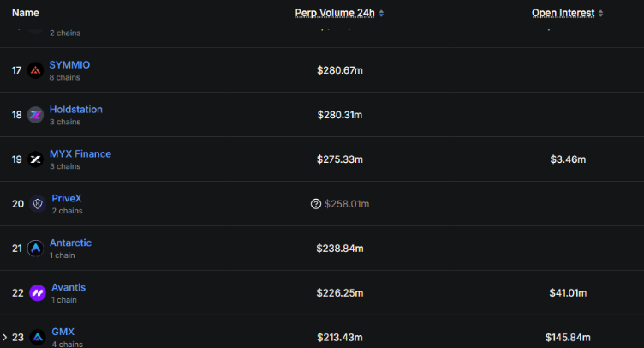Open the SYMMIO protocol link
This screenshot has width=644, height=348.
coord(69,65)
